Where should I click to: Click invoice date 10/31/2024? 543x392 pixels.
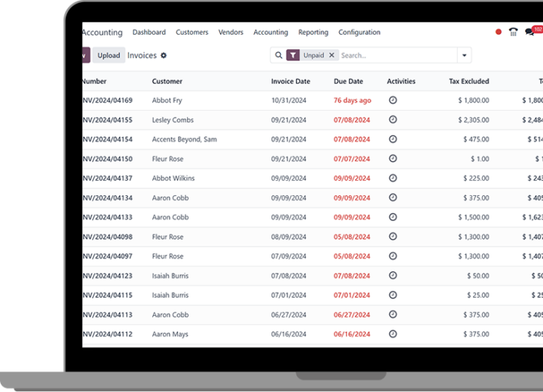(x=288, y=100)
